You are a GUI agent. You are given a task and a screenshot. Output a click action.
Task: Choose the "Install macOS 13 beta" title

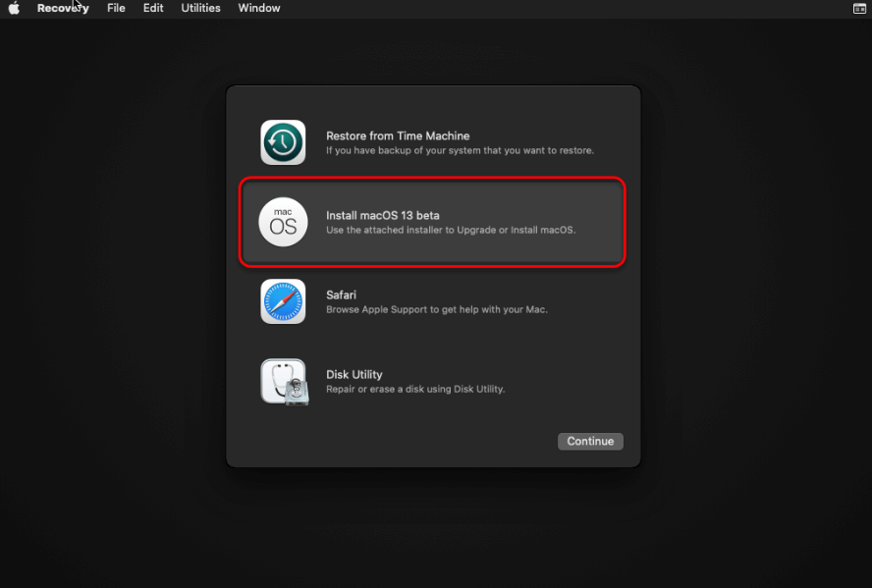382,215
